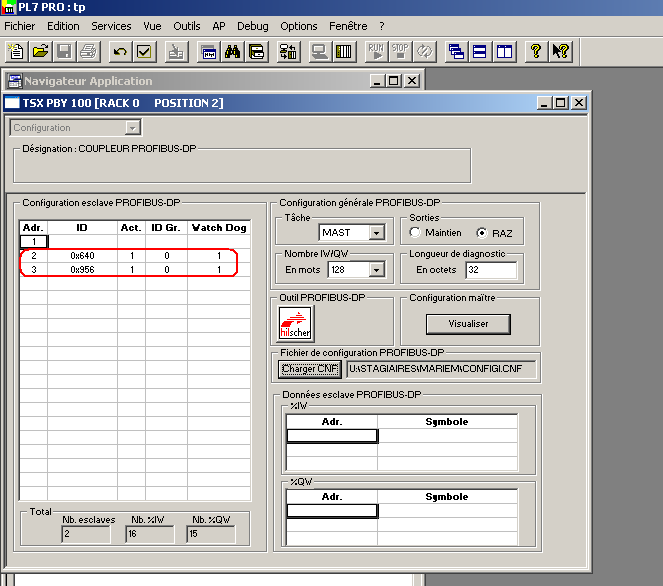Click the Print toolbar icon

coord(88,52)
